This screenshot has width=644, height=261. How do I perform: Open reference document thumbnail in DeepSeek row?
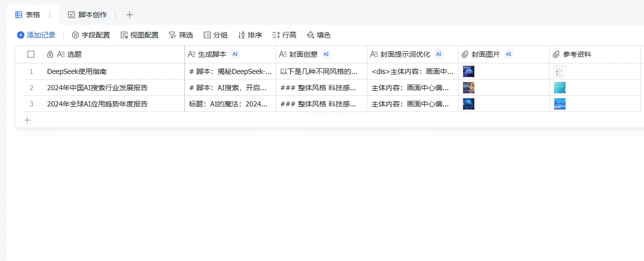[560, 71]
